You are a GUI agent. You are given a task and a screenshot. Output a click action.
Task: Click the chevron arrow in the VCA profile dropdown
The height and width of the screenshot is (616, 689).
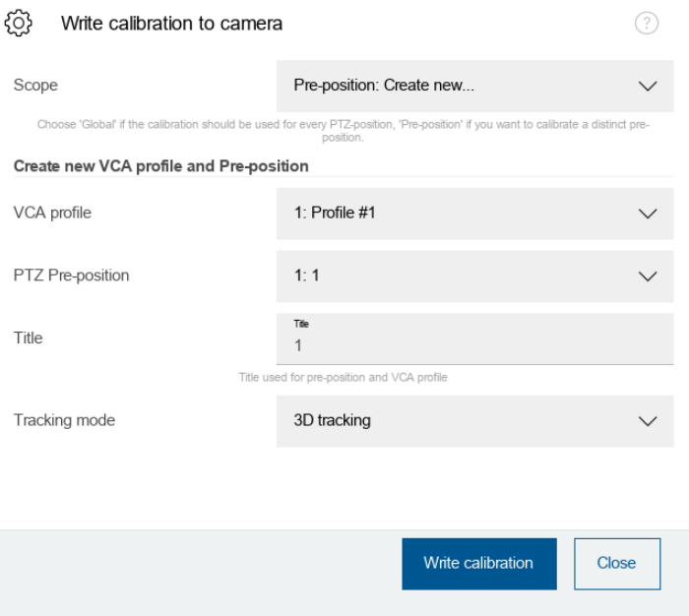[x=647, y=214]
